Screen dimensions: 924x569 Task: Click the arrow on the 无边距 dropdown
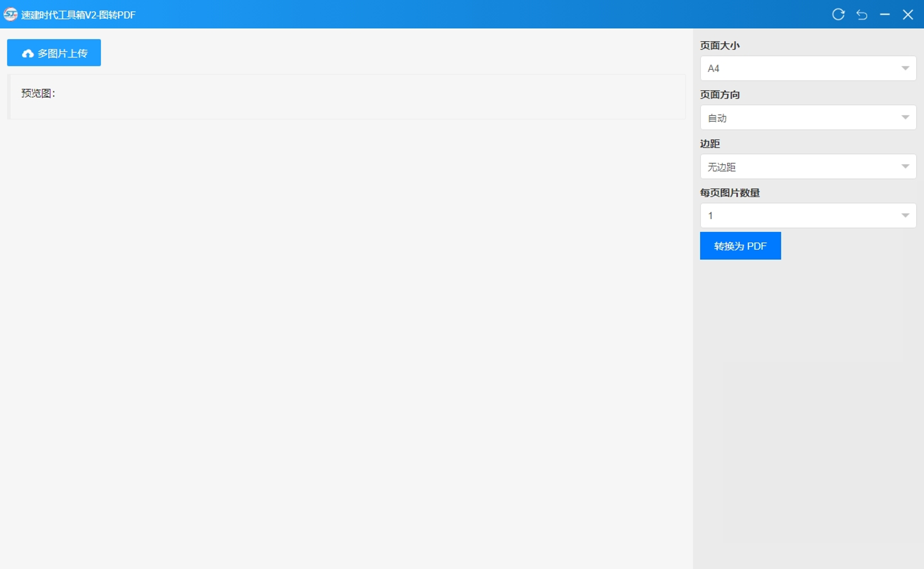905,166
